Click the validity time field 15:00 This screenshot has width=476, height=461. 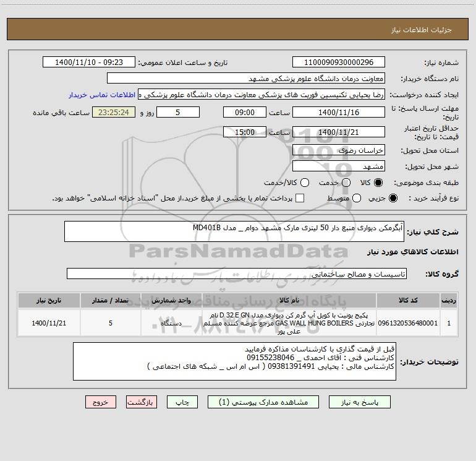(x=245, y=132)
